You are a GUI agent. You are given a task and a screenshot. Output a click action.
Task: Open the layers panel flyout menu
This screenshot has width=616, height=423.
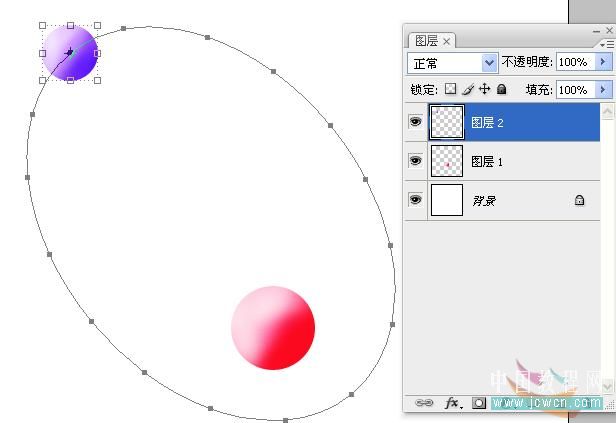[607, 44]
